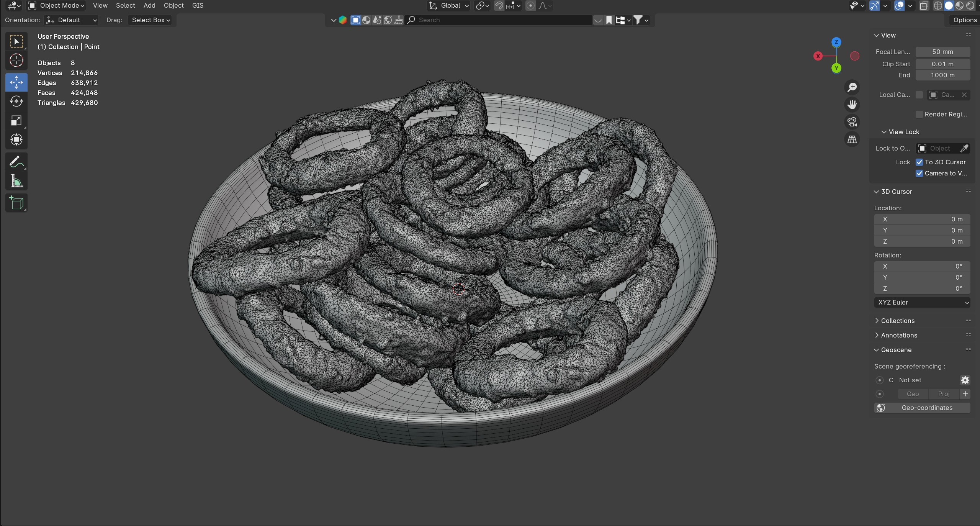Click the Geo-coordinates button
This screenshot has width=980, height=526.
(922, 408)
